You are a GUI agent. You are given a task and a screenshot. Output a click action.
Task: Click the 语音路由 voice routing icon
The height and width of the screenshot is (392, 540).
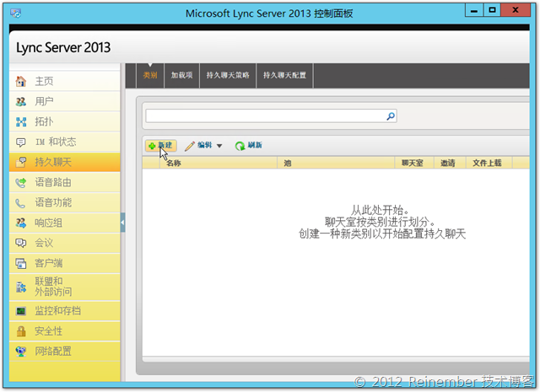pos(21,182)
